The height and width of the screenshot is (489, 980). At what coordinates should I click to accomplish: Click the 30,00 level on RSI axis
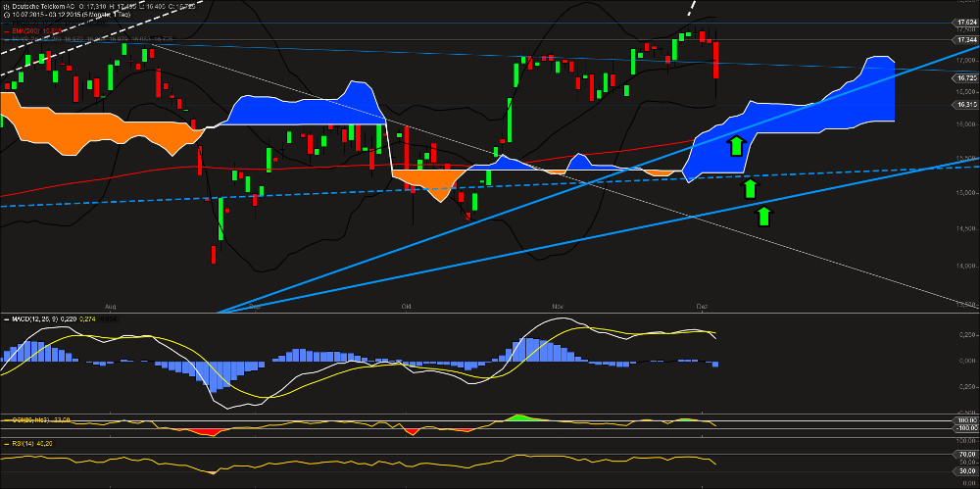coord(967,470)
